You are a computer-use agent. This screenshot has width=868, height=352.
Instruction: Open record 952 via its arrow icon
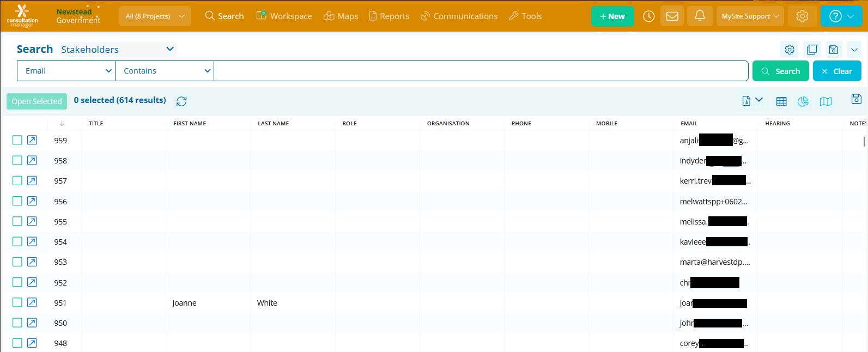[x=32, y=282]
